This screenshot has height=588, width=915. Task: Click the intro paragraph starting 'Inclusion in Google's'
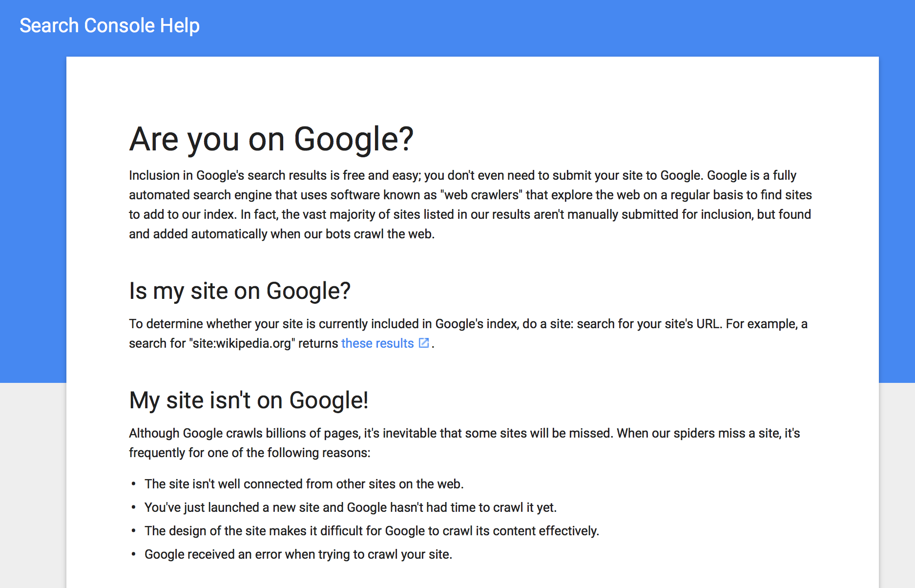pyautogui.click(x=470, y=205)
